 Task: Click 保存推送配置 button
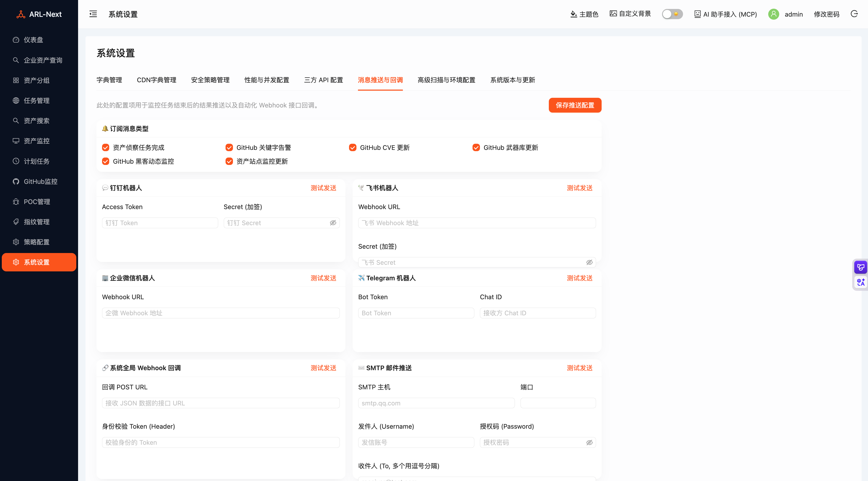[575, 105]
